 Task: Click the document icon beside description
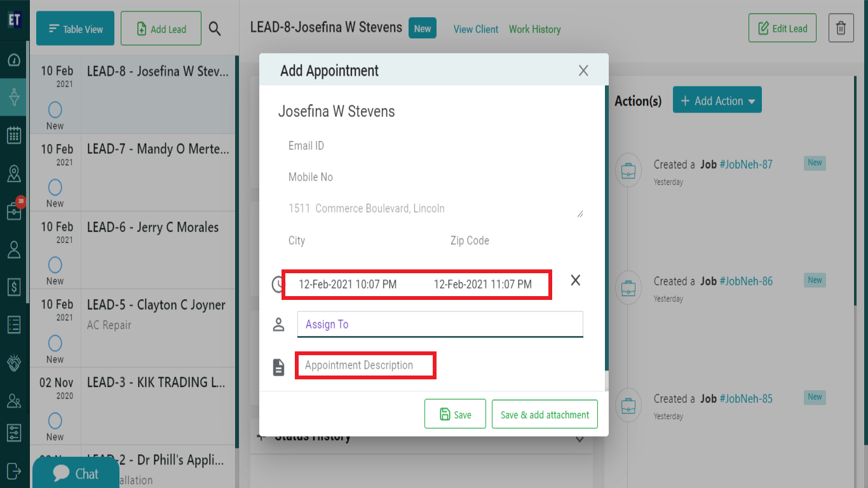tap(278, 367)
